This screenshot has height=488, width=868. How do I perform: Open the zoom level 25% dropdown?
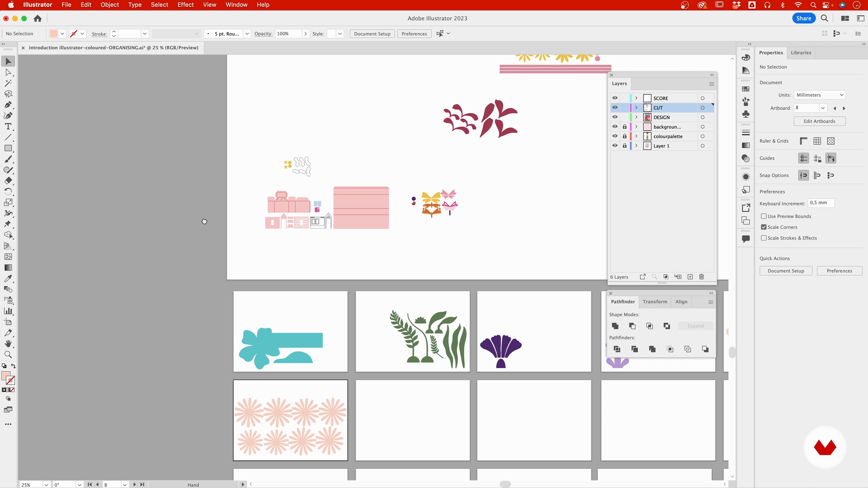46,485
